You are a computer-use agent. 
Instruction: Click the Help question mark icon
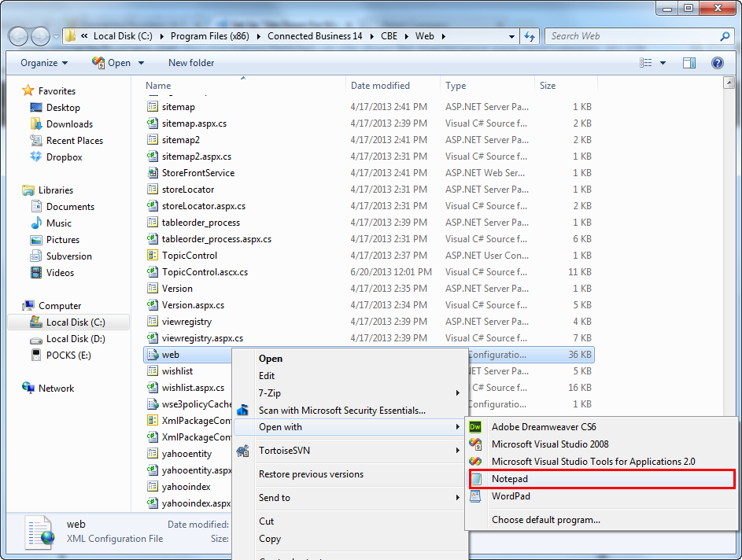(x=717, y=63)
